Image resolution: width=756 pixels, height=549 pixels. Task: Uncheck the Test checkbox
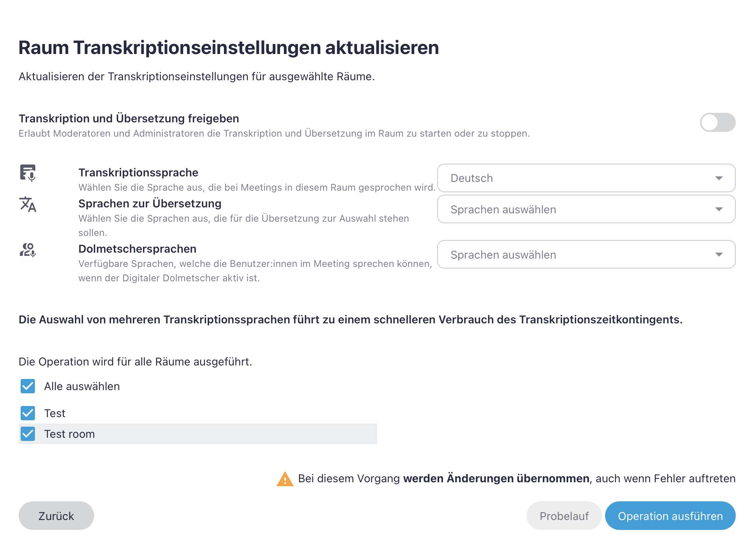[x=27, y=413]
